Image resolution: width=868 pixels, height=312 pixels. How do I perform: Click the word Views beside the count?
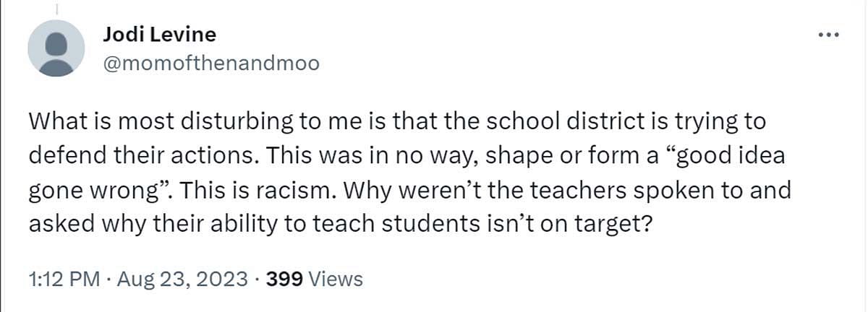(336, 279)
